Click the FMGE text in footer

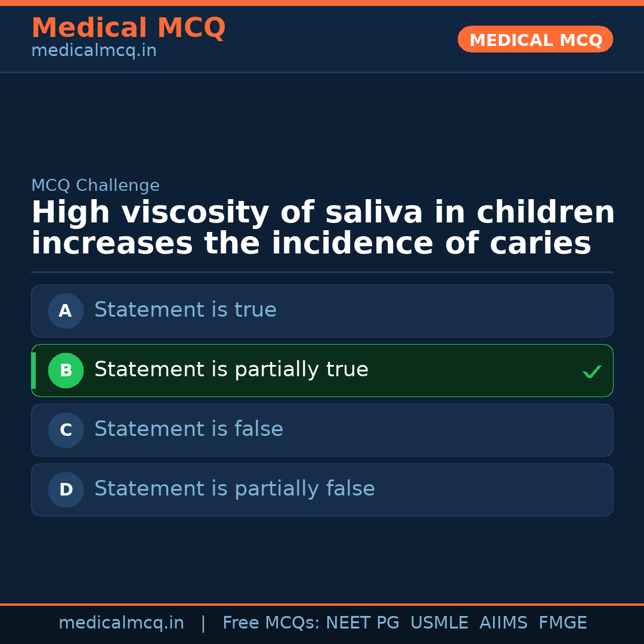coord(563,623)
